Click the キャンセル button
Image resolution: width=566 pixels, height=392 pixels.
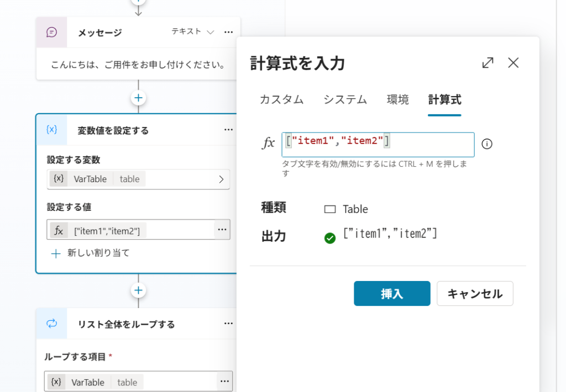point(475,294)
